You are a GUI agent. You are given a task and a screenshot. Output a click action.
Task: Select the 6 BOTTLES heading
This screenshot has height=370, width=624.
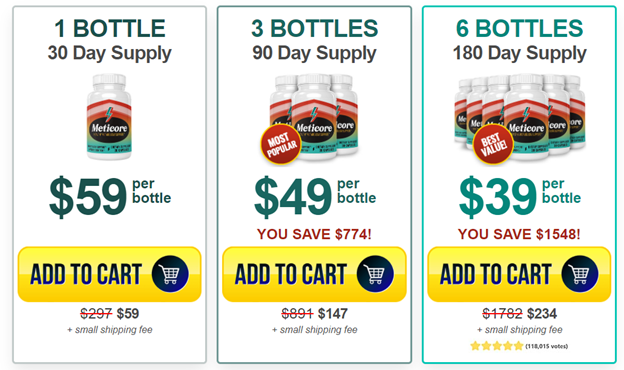[519, 28]
